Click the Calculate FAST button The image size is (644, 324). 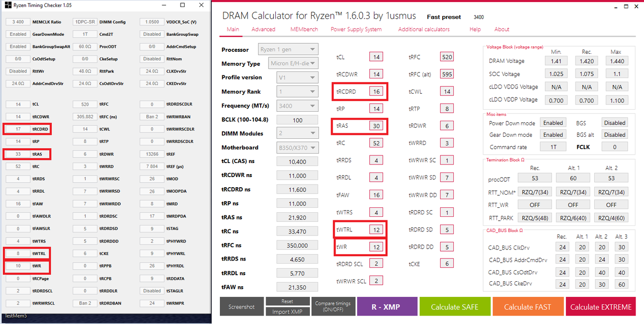(527, 307)
